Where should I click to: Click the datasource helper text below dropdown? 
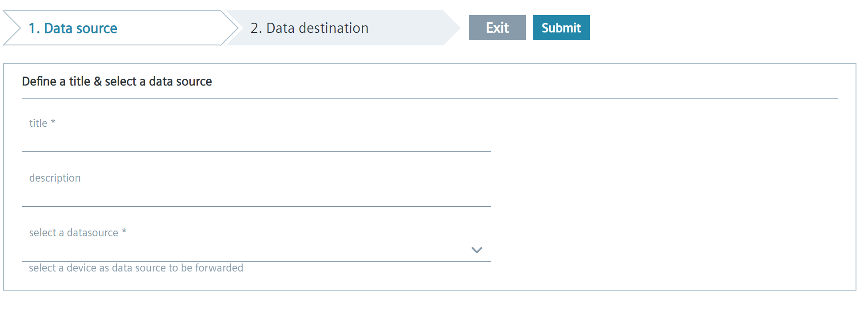click(136, 268)
